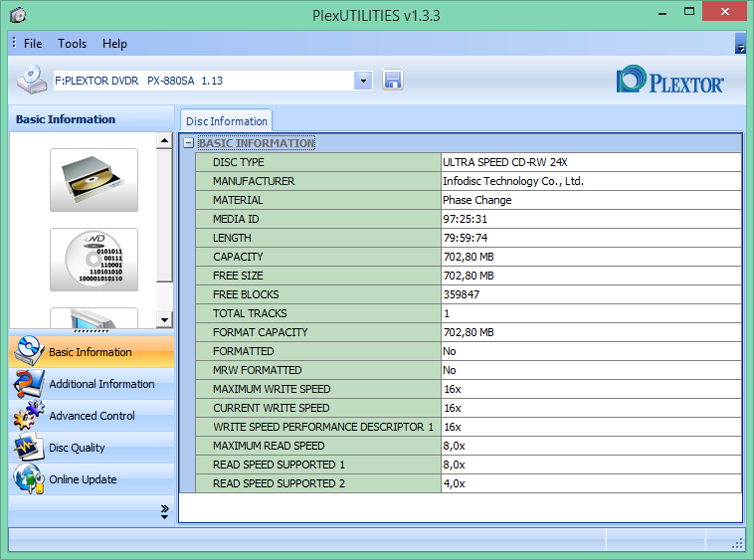Select the FORMATTED row label
The image size is (754, 560).
243,351
